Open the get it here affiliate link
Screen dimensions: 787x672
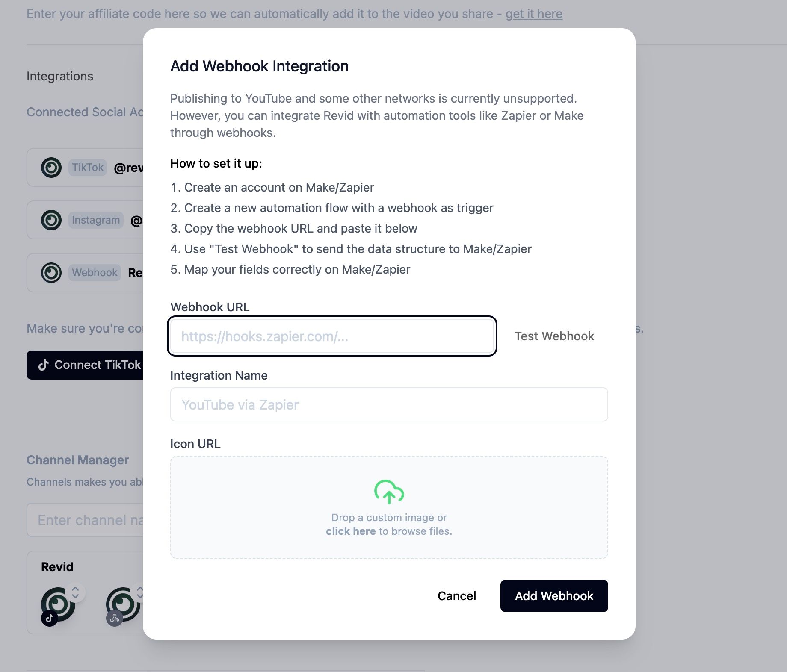point(534,14)
